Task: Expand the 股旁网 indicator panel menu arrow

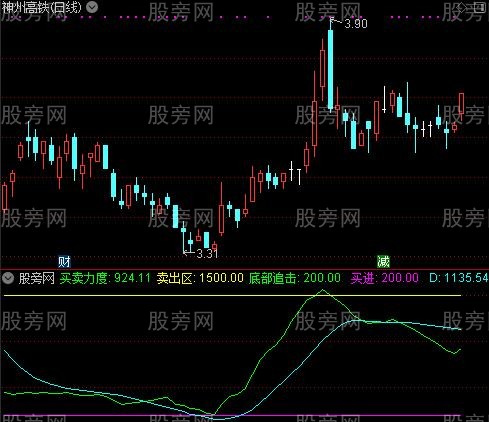Action: tap(8, 278)
